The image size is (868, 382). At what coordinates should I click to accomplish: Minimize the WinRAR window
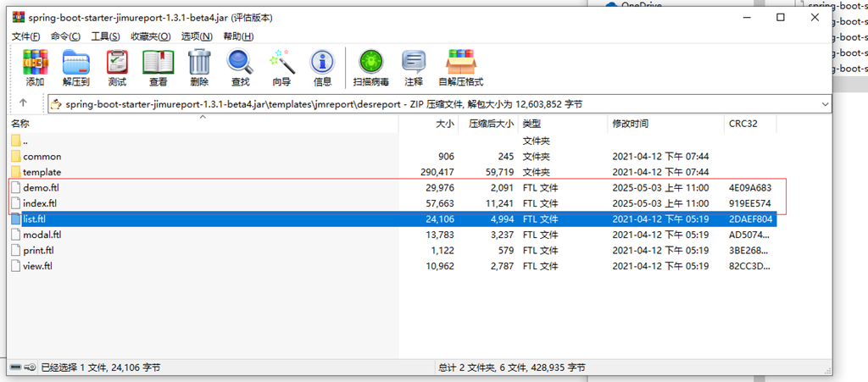pos(747,18)
